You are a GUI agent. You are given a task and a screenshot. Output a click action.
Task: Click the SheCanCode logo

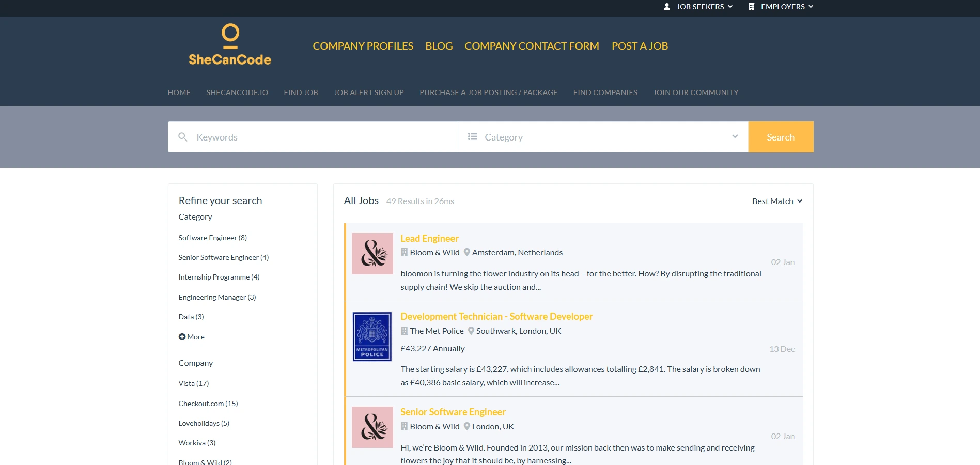tap(230, 45)
